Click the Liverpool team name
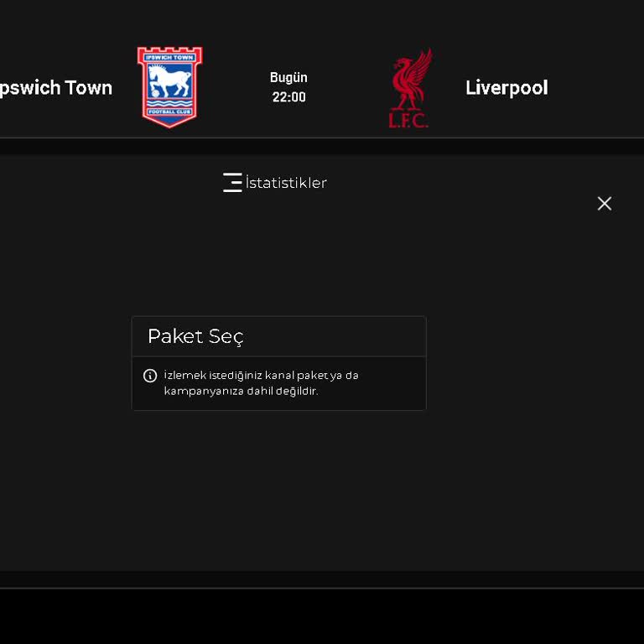The height and width of the screenshot is (644, 644). coord(506,87)
